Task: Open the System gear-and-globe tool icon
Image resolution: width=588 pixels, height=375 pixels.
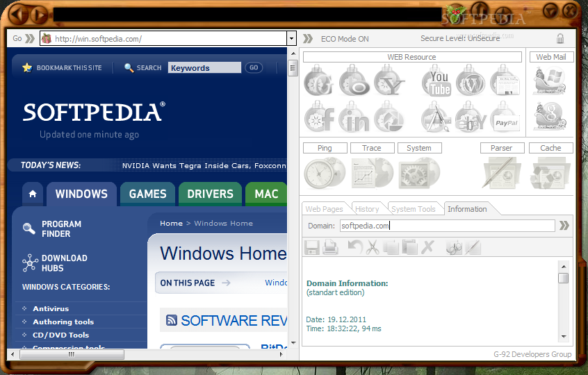Action: click(419, 173)
